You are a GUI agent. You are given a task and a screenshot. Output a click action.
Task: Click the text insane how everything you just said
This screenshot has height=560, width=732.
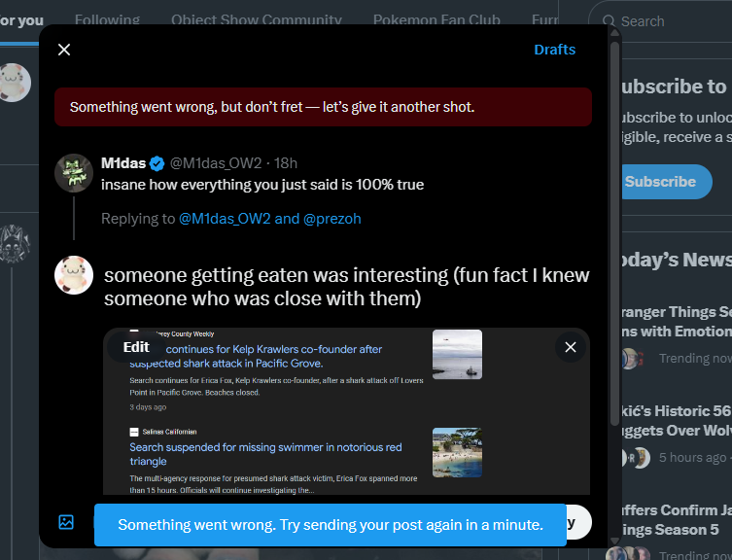(x=262, y=185)
